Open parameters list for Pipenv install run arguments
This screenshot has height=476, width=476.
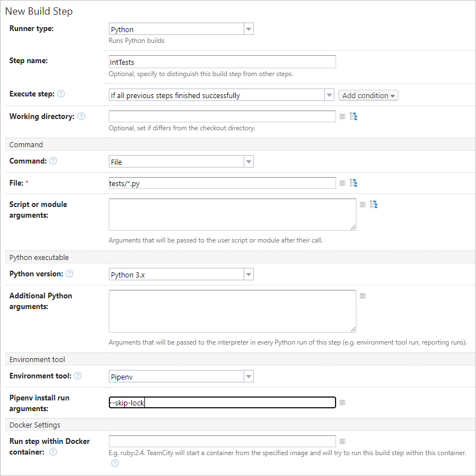pos(342,402)
